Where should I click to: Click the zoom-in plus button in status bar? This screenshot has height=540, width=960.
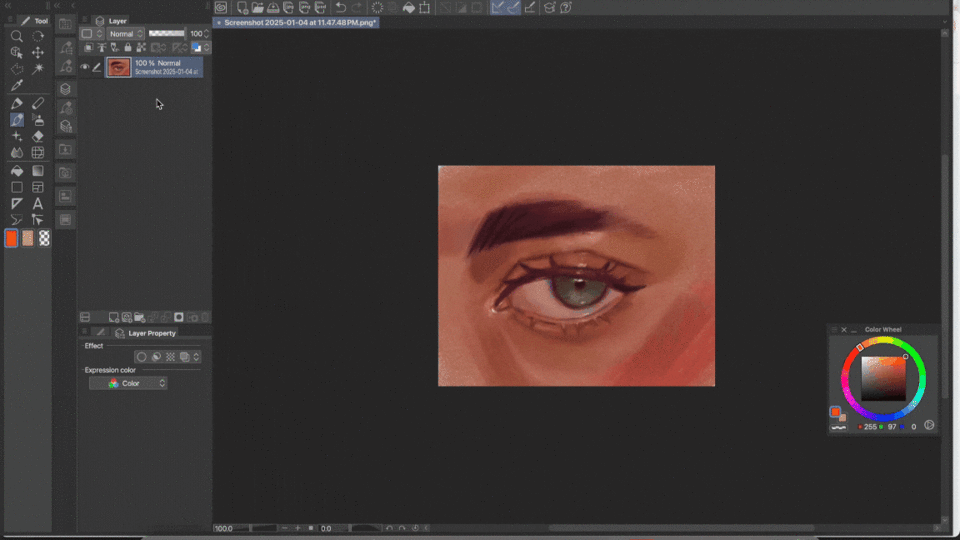click(298, 528)
